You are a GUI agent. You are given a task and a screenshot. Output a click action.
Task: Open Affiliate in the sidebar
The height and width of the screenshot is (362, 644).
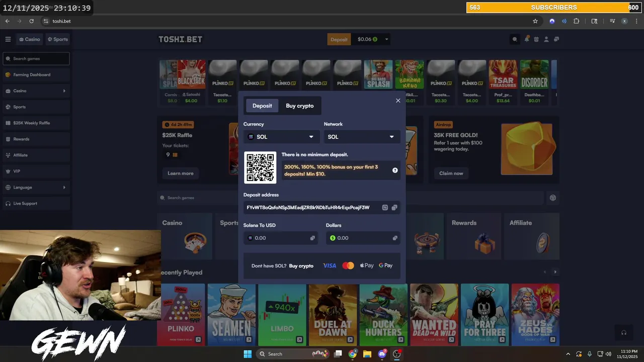point(36,155)
